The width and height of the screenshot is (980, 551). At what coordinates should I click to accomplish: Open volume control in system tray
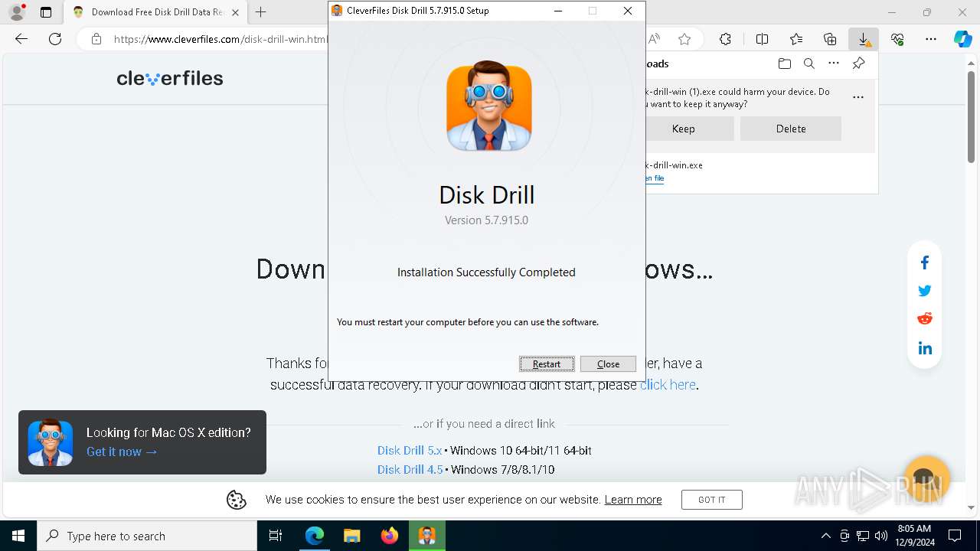(x=881, y=536)
